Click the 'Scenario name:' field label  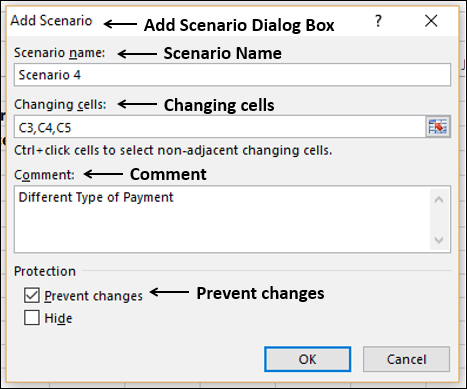(59, 53)
